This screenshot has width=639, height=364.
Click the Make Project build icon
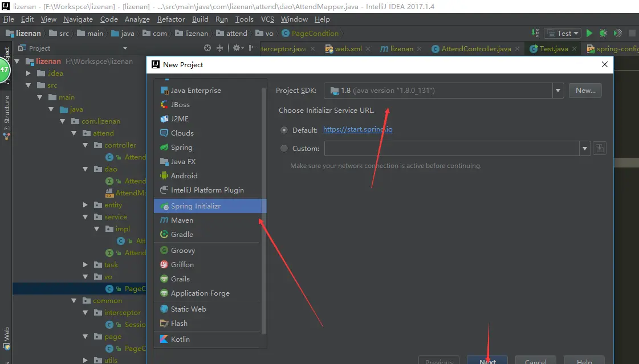535,34
